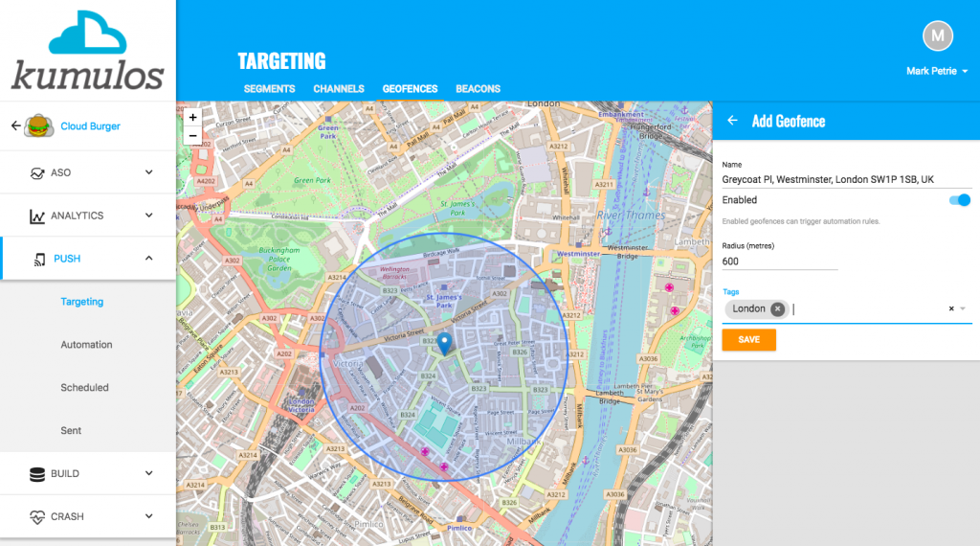Open the Scheduled submenu item

84,388
